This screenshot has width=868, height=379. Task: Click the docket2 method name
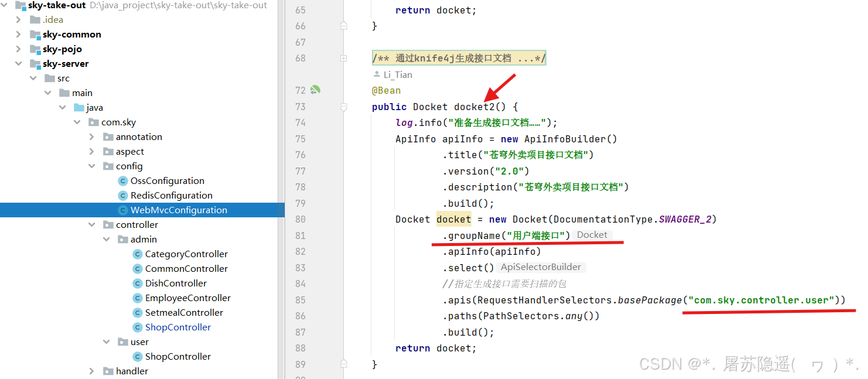click(x=474, y=107)
